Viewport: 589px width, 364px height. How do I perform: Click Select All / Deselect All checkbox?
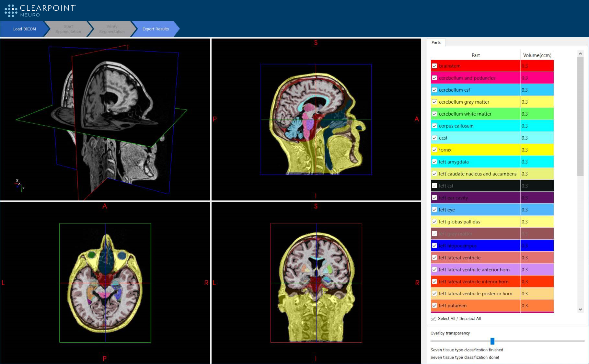(434, 318)
